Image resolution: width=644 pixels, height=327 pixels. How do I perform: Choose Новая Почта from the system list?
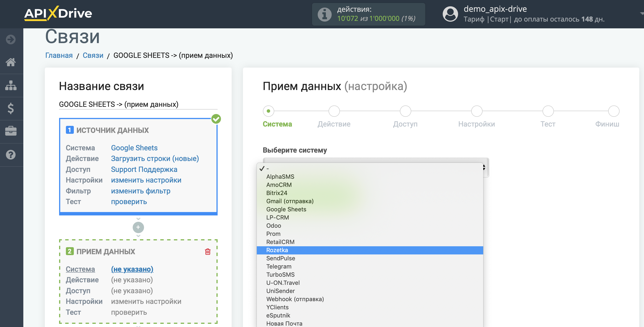(x=370, y=324)
